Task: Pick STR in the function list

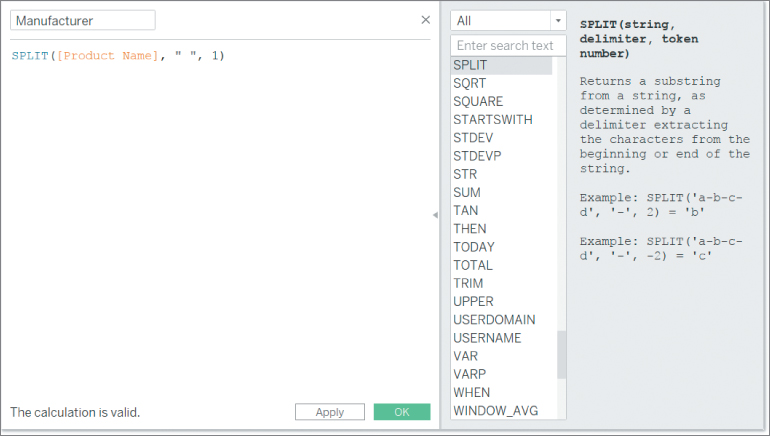Action: tap(501, 174)
